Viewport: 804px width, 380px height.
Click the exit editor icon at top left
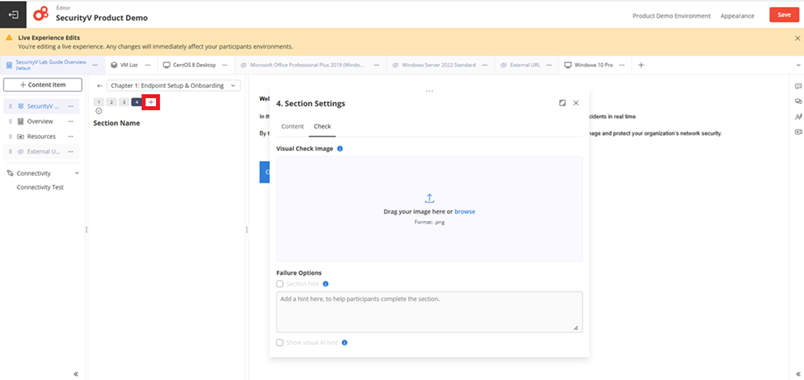[x=13, y=15]
